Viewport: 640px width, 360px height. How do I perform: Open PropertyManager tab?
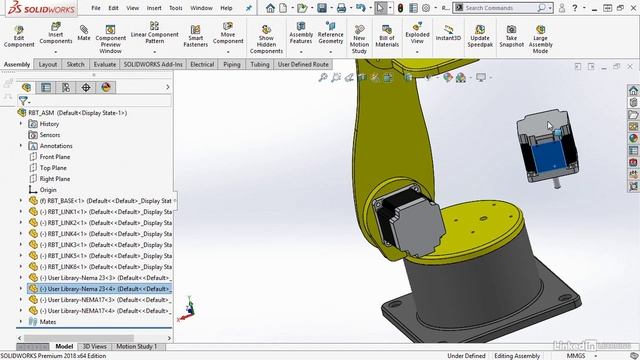[x=46, y=87]
